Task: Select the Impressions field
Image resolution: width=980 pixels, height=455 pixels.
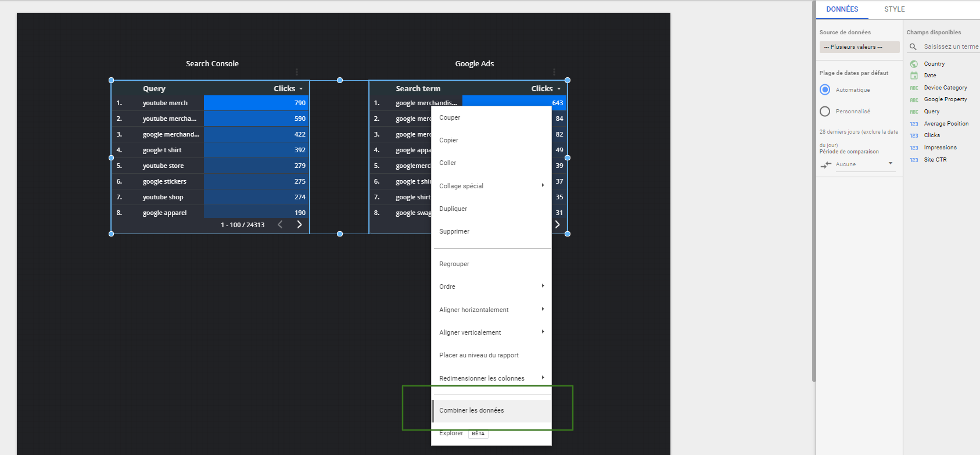Action: [940, 148]
